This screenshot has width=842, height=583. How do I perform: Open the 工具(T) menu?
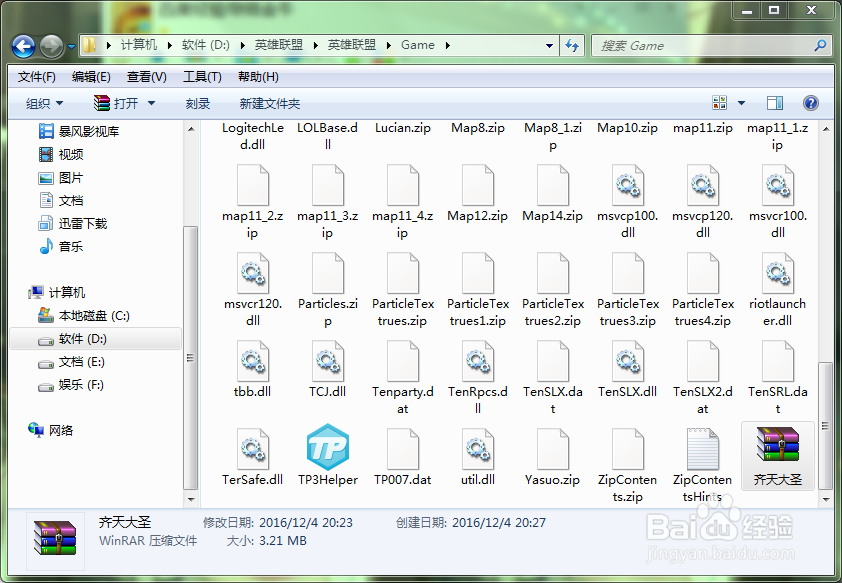(202, 77)
